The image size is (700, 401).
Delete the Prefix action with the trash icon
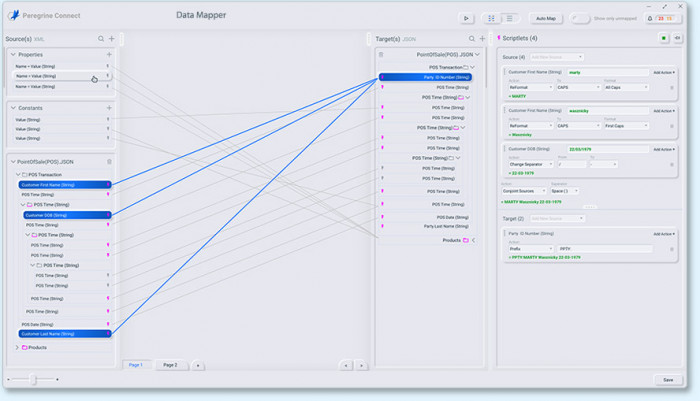click(x=671, y=249)
